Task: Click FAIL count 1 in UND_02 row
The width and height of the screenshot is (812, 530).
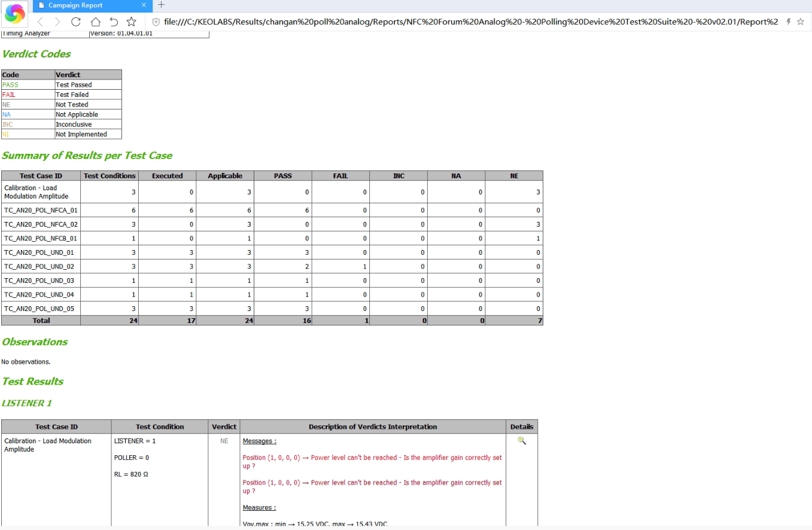Action: click(x=365, y=266)
